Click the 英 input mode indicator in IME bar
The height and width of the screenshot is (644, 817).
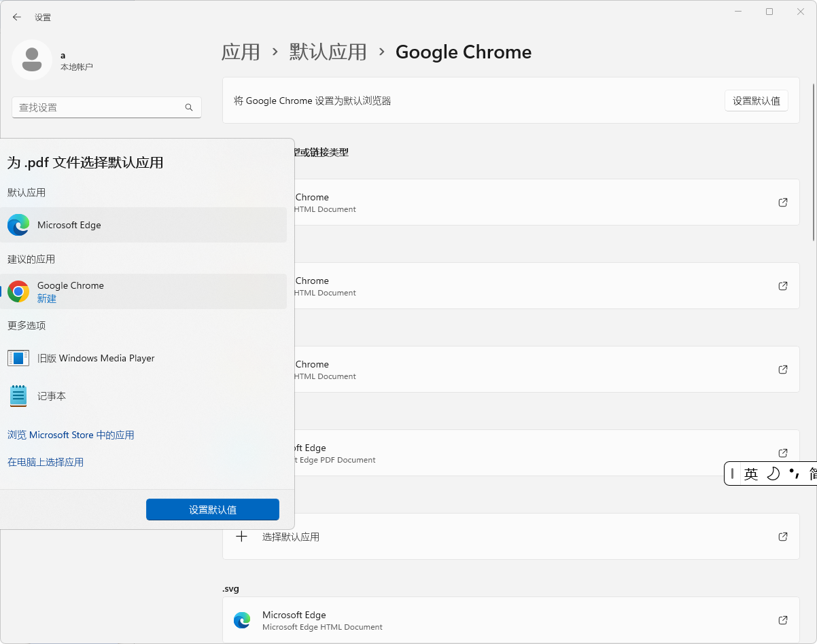751,474
